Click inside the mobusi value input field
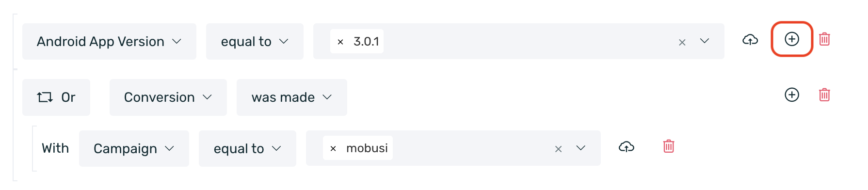 pos(470,148)
